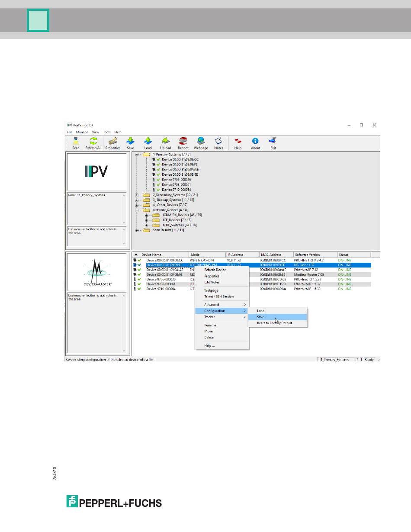411x532 pixels.
Task: Choose Delete in the context menu
Action: 222,337
